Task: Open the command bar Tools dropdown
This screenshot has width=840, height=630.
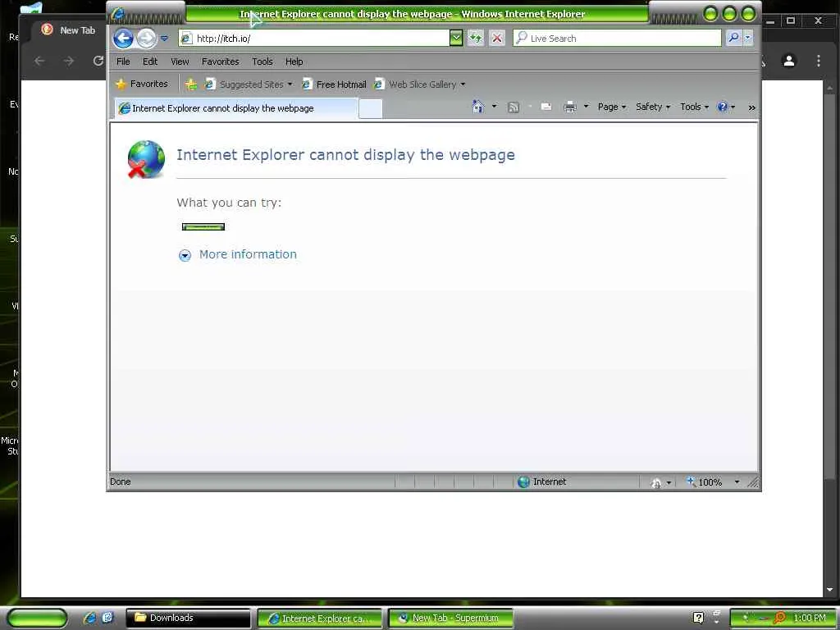Action: point(694,107)
